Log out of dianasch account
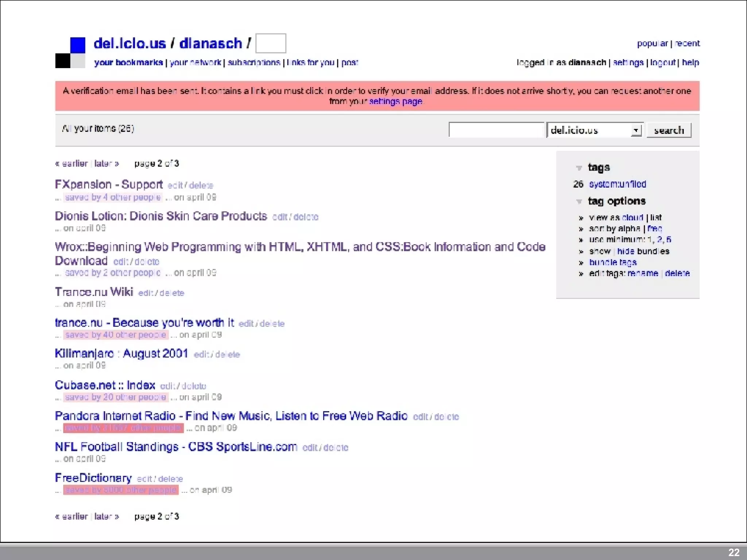Viewport: 747px width, 560px height. [x=663, y=63]
